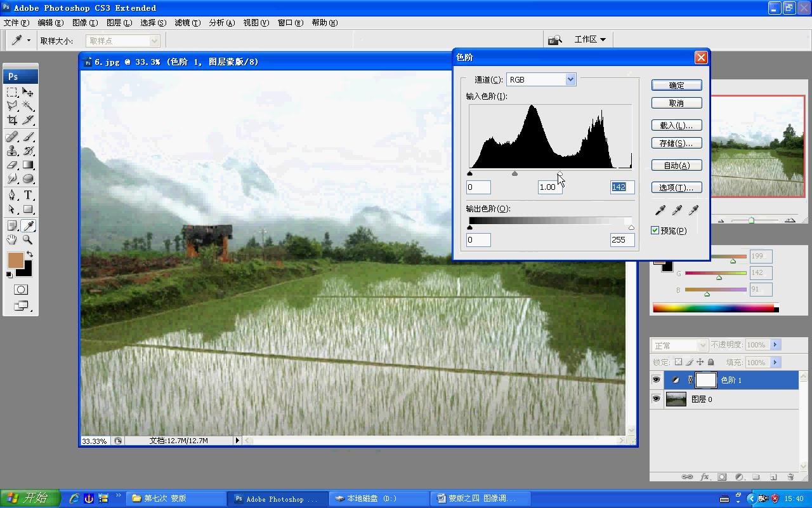Click the 确定 button in Levels
Image resolution: width=812 pixels, height=508 pixels.
pyautogui.click(x=676, y=85)
